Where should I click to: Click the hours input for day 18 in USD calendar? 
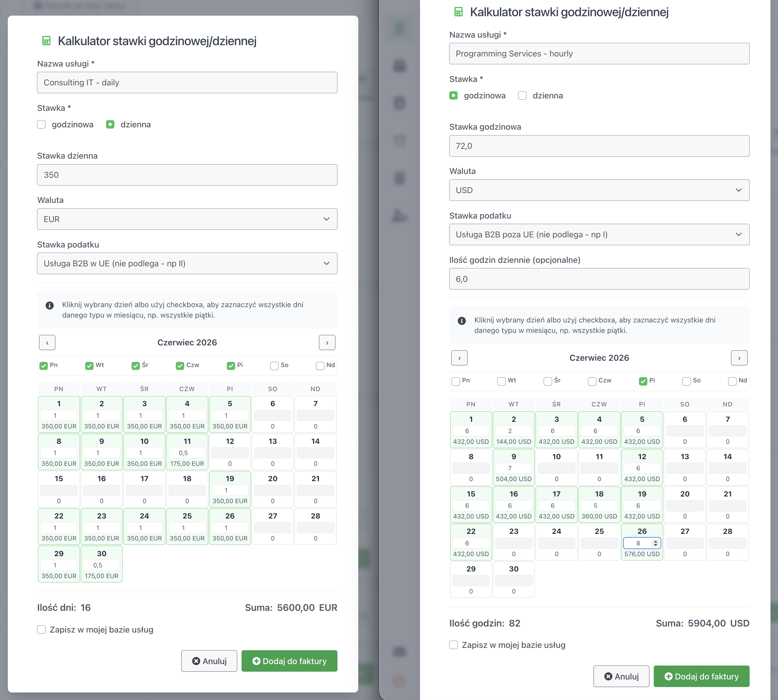599,505
